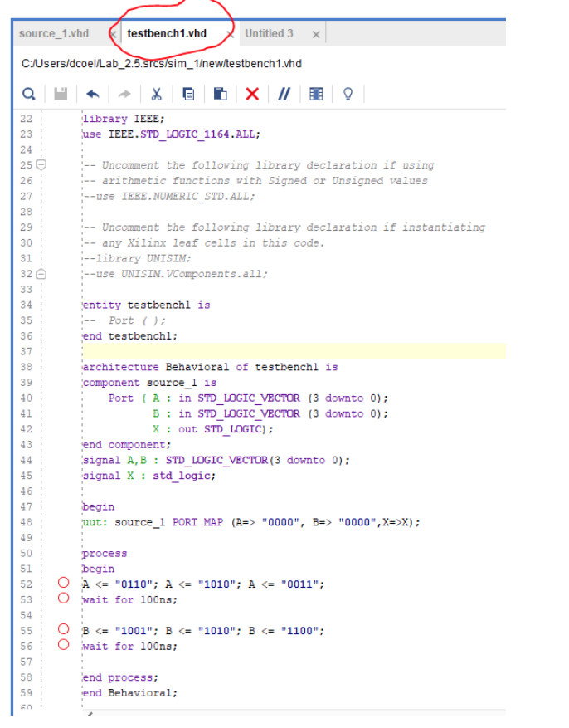
Task: Close the Untitled 3 tab
Action: click(316, 34)
